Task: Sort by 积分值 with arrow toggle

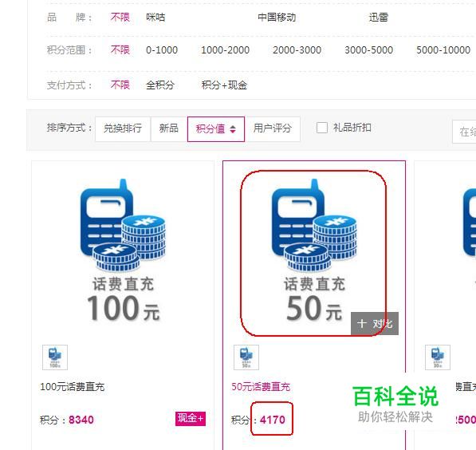Action: coord(216,129)
